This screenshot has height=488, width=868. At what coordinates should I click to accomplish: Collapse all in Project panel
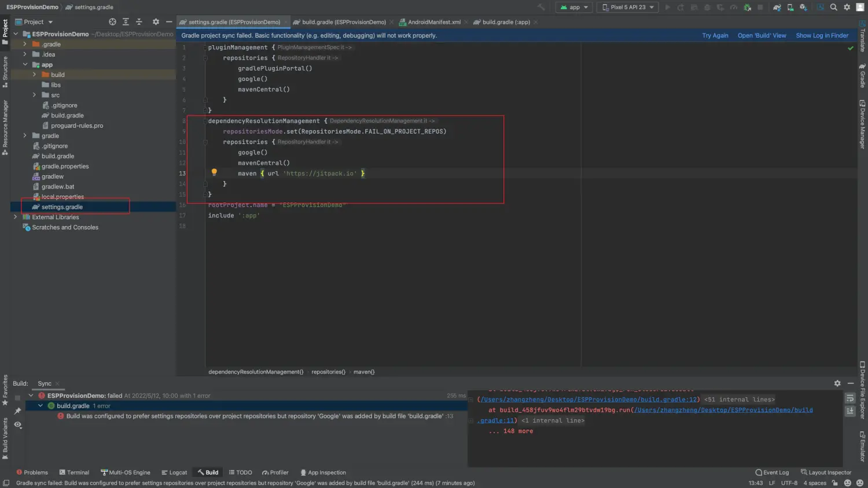pos(139,22)
